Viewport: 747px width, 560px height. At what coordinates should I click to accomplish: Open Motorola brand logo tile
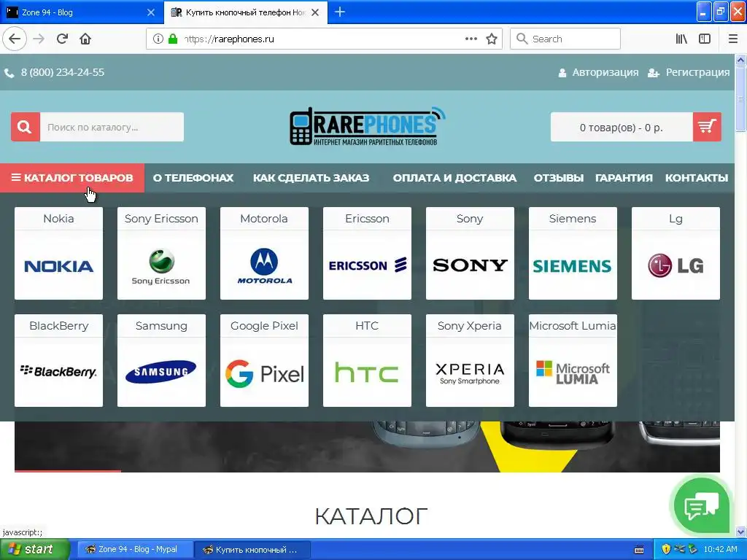(264, 265)
